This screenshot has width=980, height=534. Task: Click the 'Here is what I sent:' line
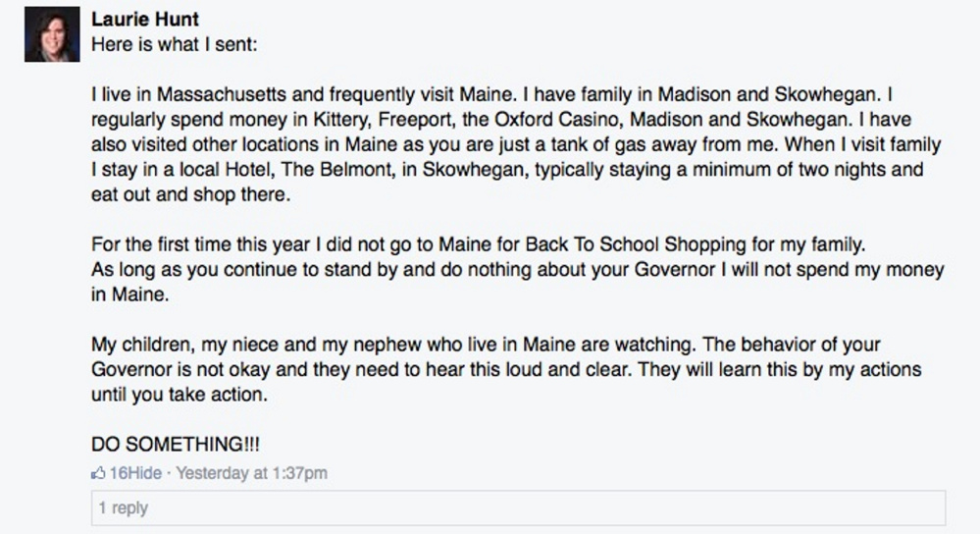173,44
